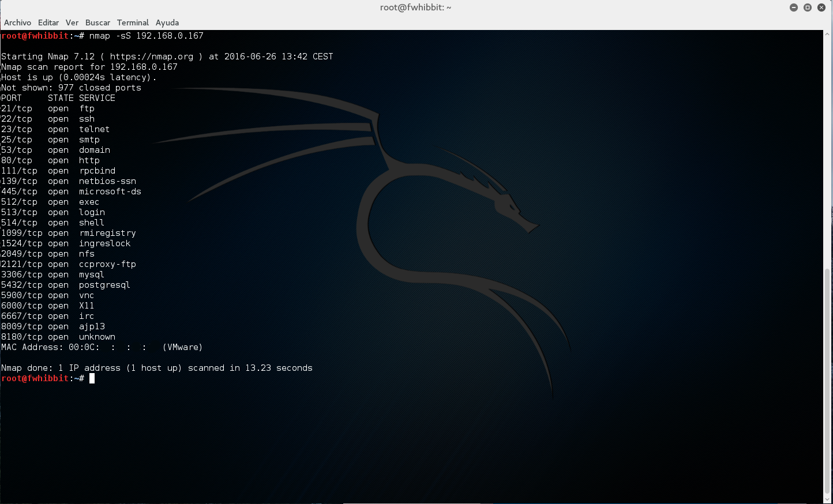833x504 pixels.
Task: Open the Terminal menu
Action: point(133,22)
